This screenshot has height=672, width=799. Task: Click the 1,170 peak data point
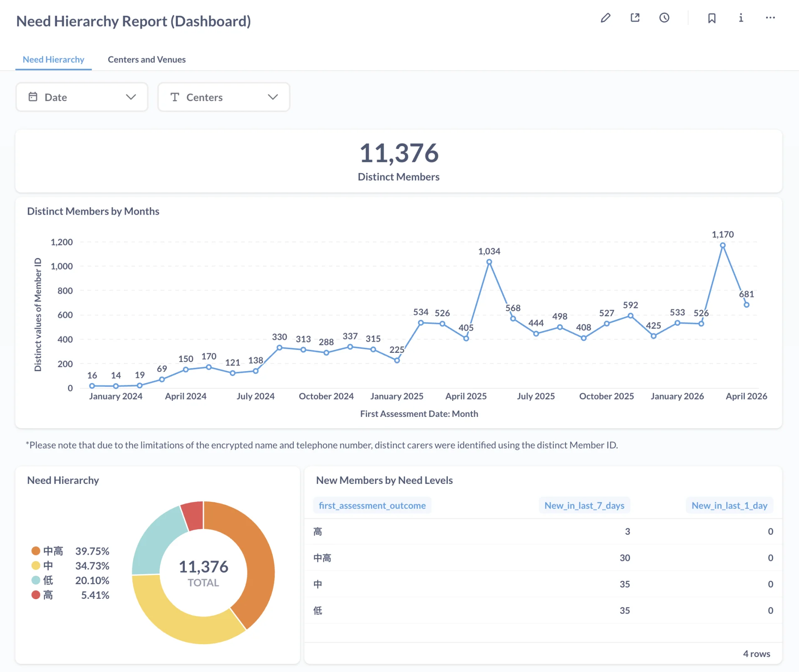click(723, 245)
